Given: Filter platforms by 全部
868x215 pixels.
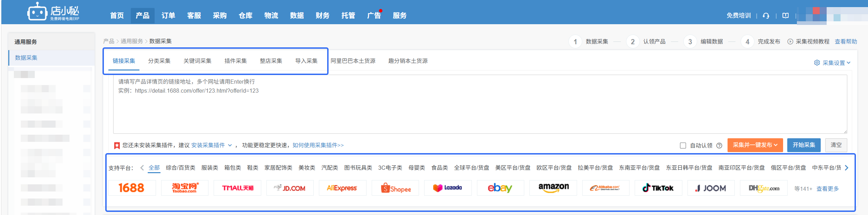Looking at the screenshot, I should coord(154,168).
